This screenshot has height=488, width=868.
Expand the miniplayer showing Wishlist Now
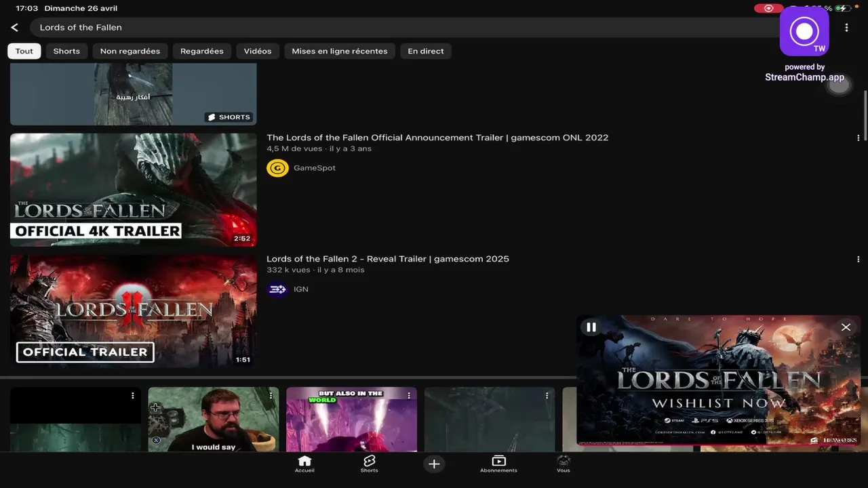(719, 380)
